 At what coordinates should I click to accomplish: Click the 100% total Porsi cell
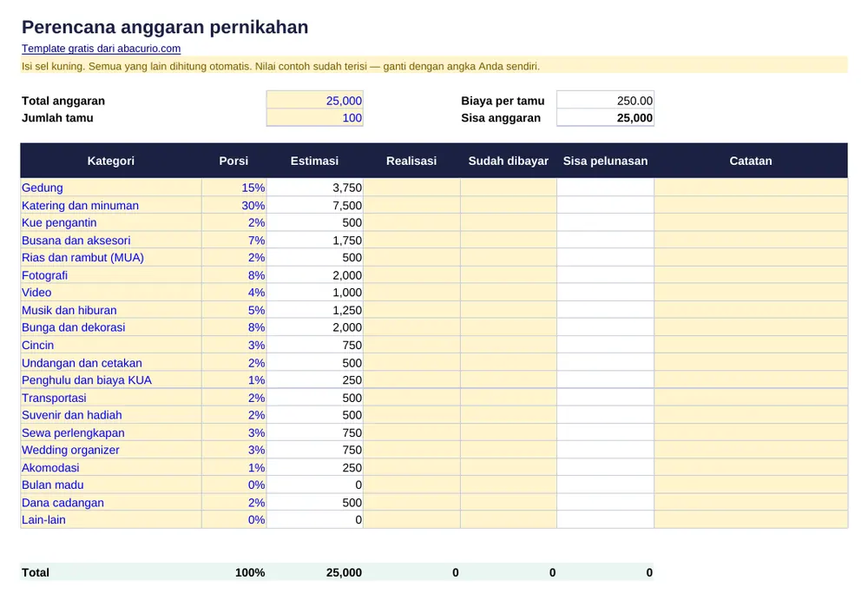pyautogui.click(x=233, y=572)
